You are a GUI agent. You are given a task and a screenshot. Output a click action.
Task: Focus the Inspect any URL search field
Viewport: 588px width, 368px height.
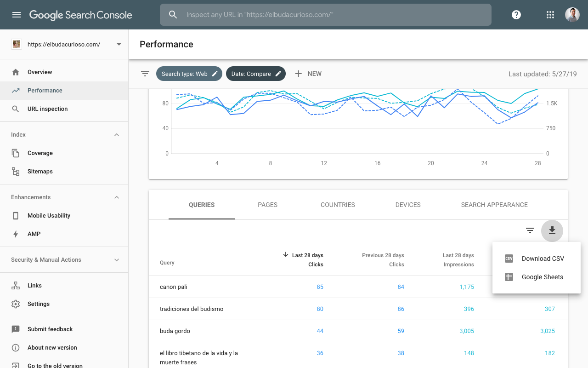click(326, 15)
